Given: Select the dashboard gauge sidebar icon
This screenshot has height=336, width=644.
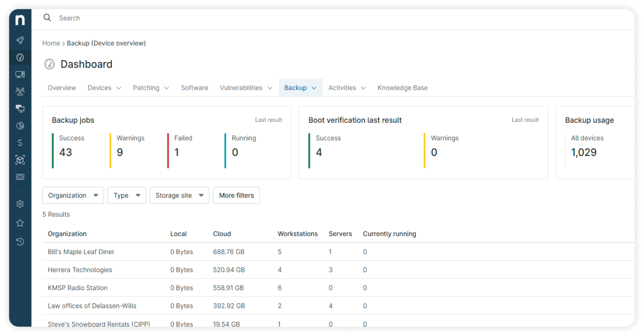Looking at the screenshot, I should coord(20,57).
